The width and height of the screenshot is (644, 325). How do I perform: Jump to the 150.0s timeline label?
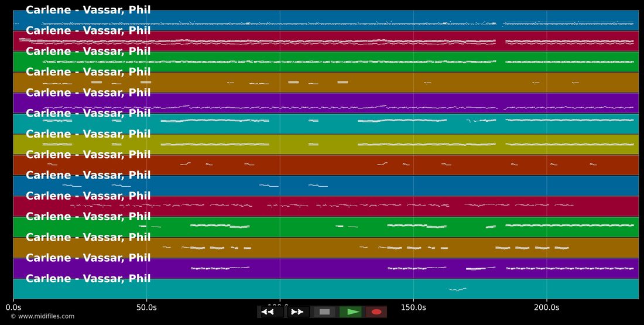tap(413, 307)
